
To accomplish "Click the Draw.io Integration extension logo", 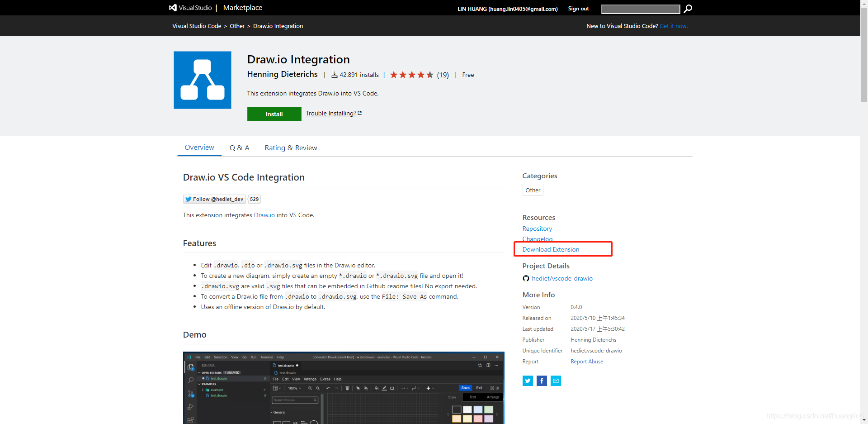I will (203, 80).
